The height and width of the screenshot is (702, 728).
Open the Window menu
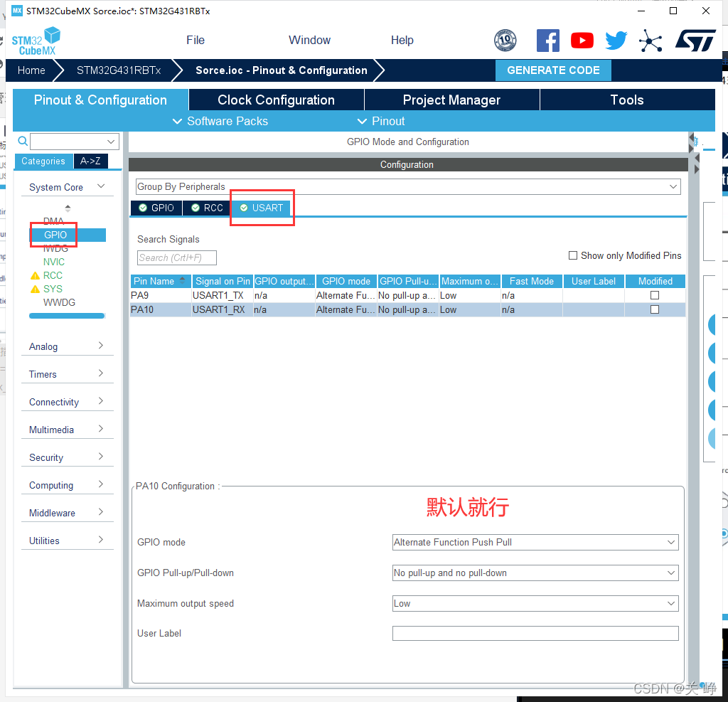pos(310,41)
